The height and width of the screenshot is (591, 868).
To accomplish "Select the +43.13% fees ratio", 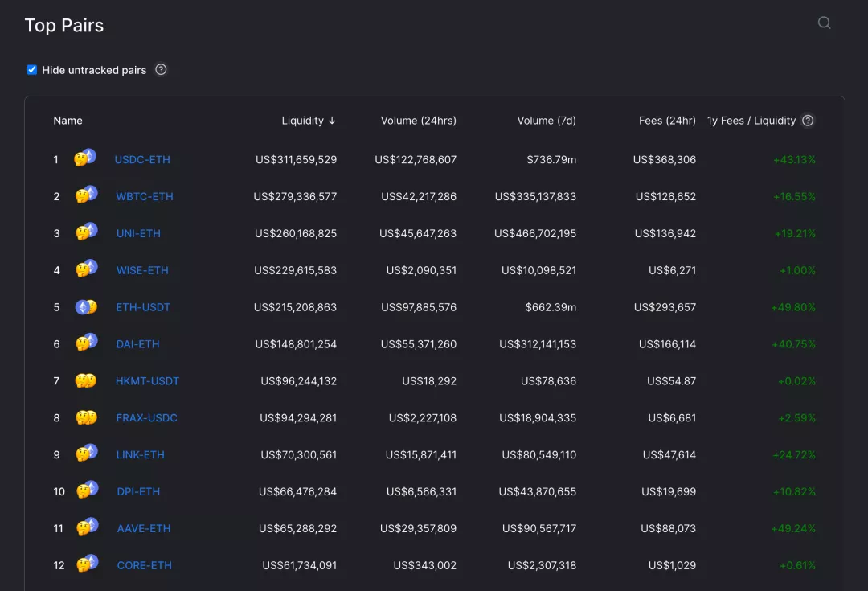I will click(x=794, y=159).
